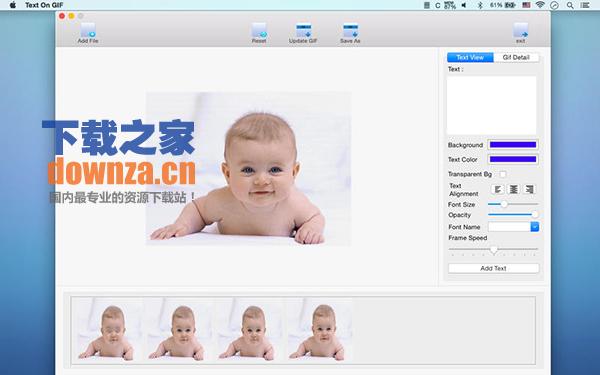
Task: Open the Text On GIF app menu
Action: [x=44, y=5]
